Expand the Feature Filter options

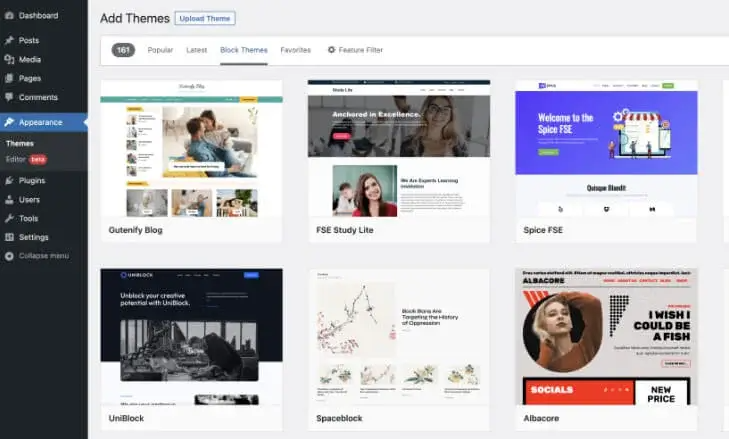click(355, 50)
